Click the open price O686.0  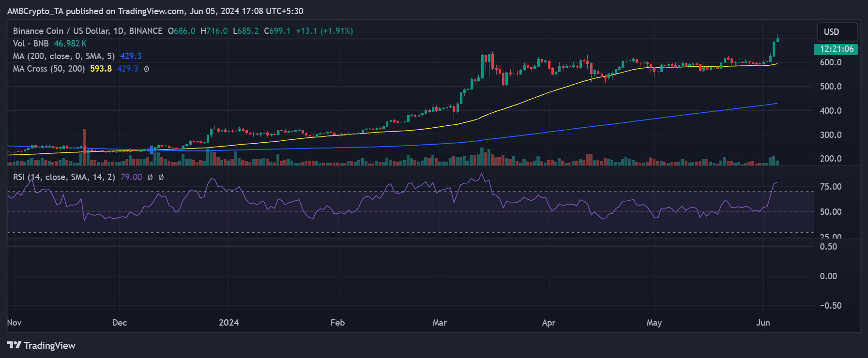pos(182,31)
